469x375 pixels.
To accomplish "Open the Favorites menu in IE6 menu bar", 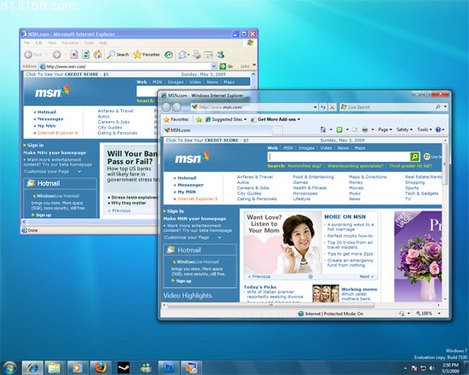I will [x=70, y=43].
